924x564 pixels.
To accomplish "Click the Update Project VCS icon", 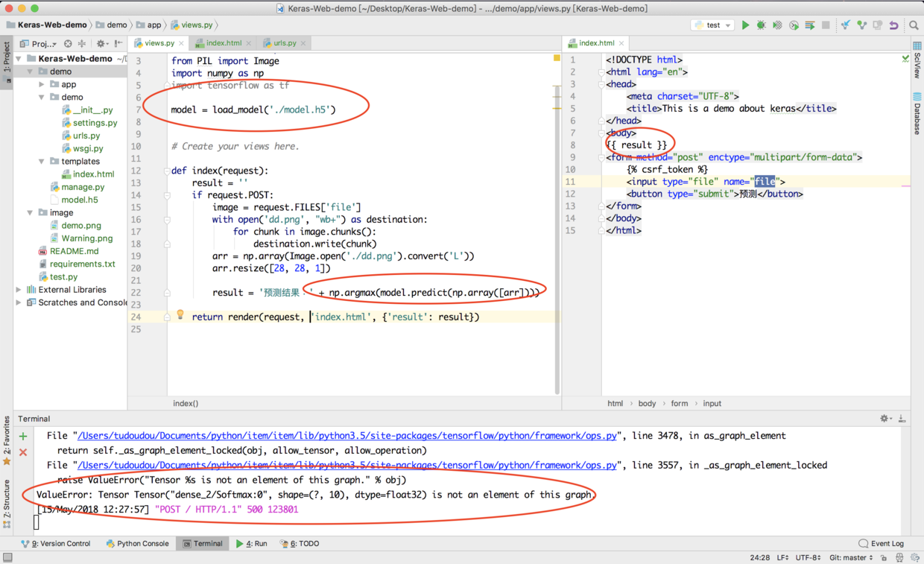I will click(x=845, y=25).
